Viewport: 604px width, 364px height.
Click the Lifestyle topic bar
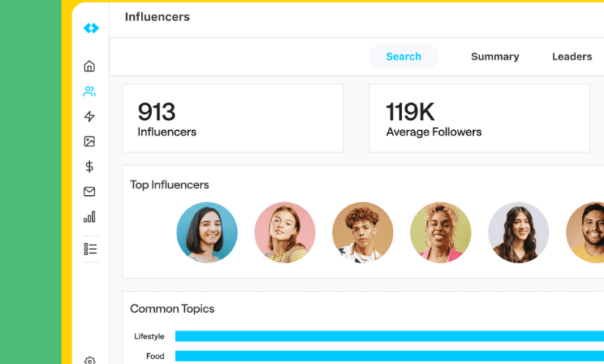point(390,336)
